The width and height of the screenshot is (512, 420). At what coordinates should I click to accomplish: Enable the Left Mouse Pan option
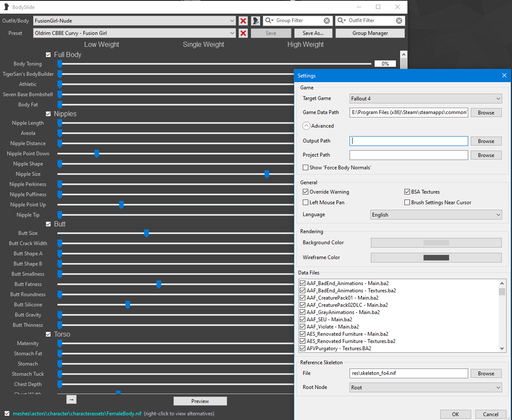[306, 203]
